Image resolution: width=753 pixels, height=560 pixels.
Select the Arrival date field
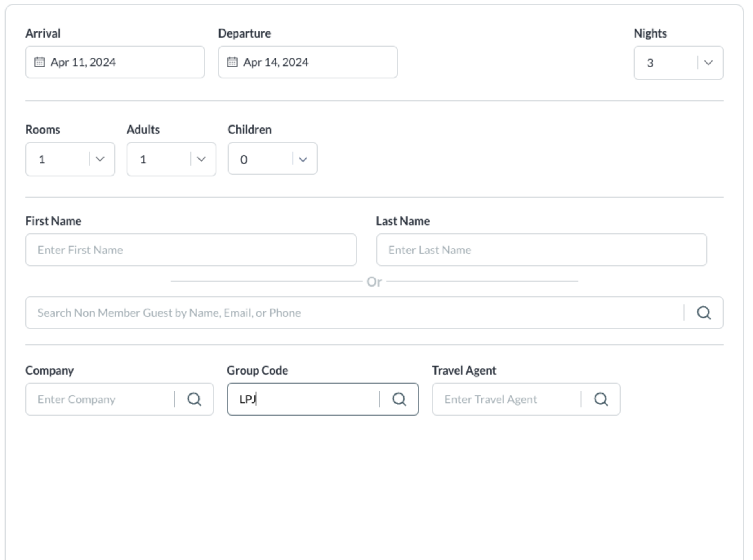tap(123, 62)
